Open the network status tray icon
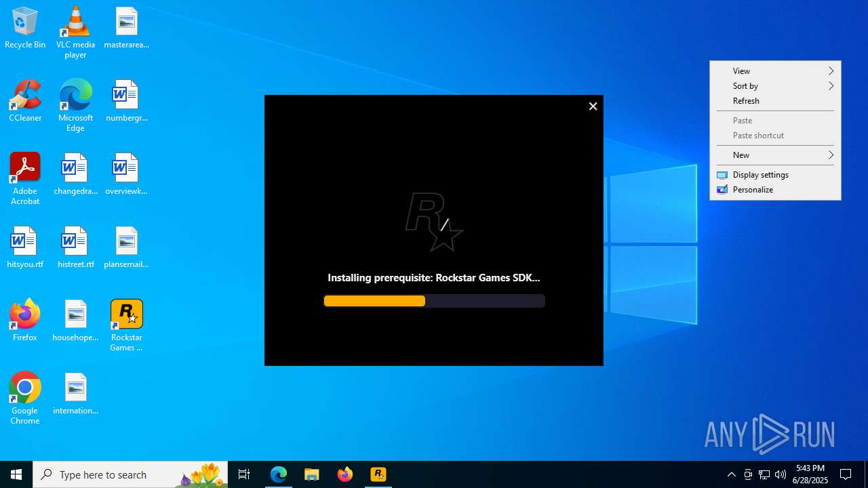Screen dimensions: 868x488 [764, 474]
